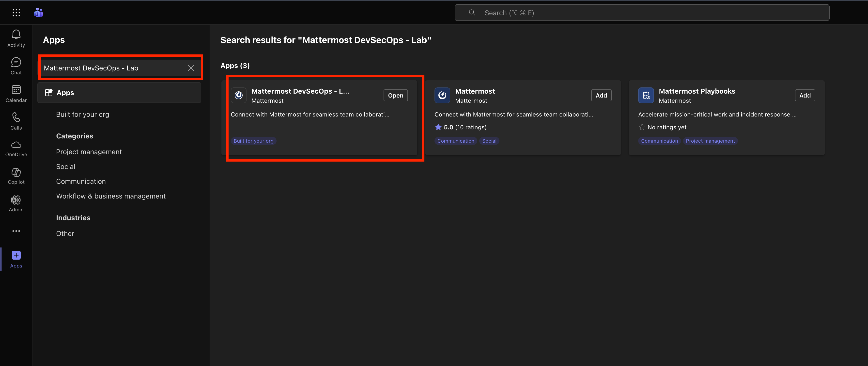
Task: Open the Admin section
Action: coord(16,203)
